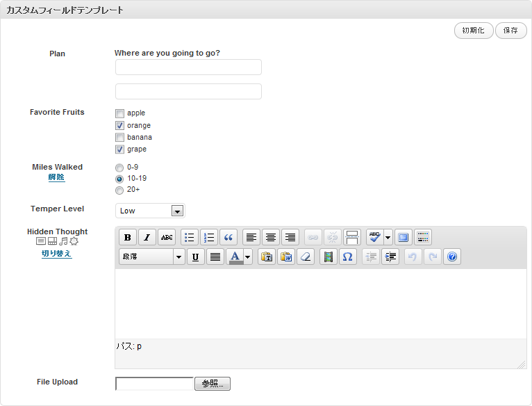Screen dimensions: 532x406
Task: Open text color picker dropdown arrow
Action: click(248, 257)
